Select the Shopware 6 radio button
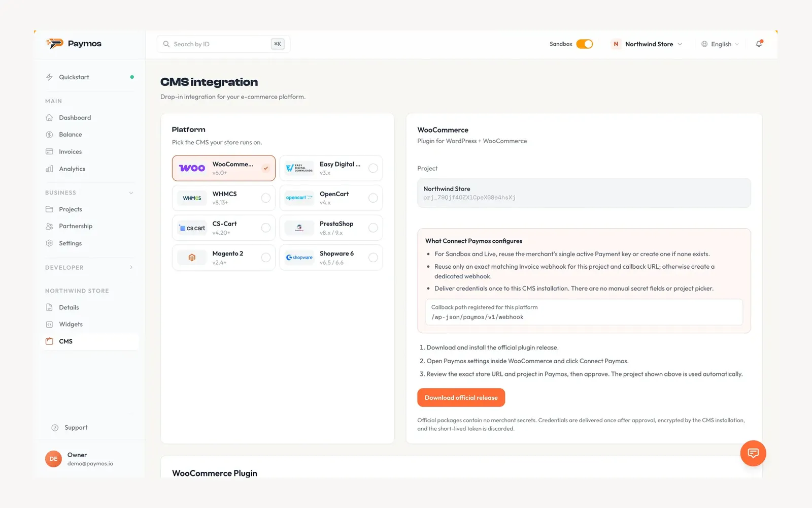This screenshot has width=812, height=508. [373, 258]
